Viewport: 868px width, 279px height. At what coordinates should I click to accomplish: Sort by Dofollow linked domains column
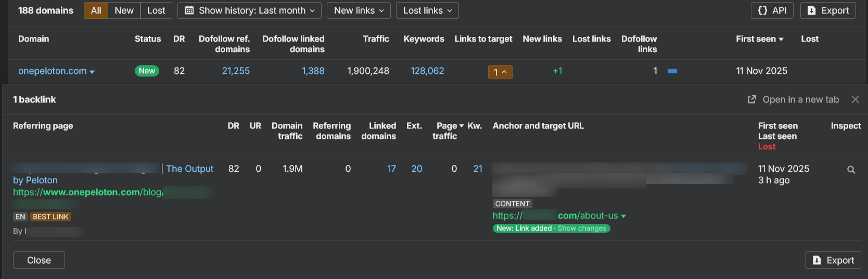293,44
